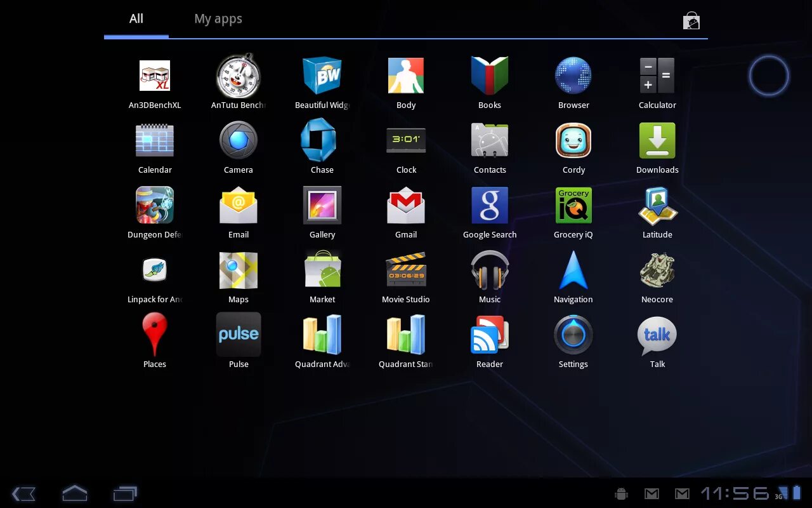The height and width of the screenshot is (508, 812).
Task: Launch the Gmail app
Action: pyautogui.click(x=406, y=206)
